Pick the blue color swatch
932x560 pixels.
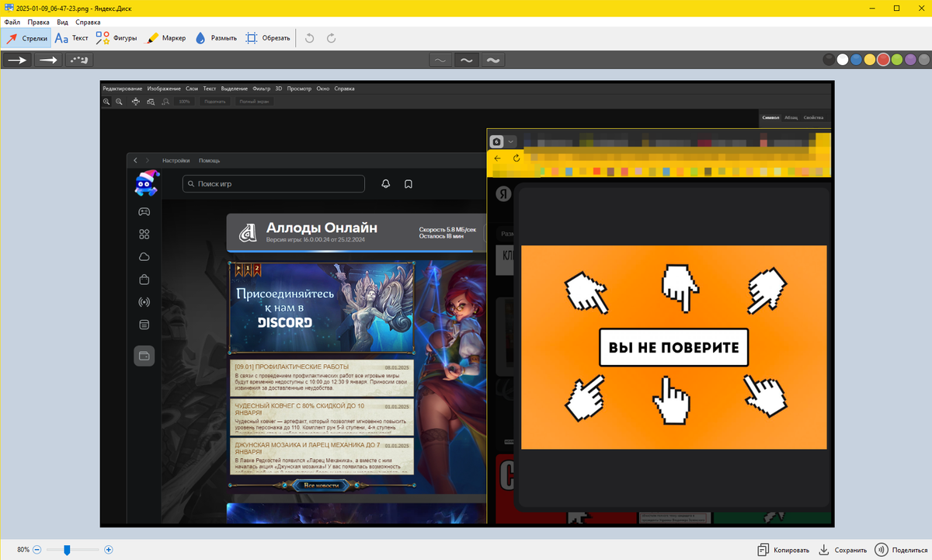point(856,60)
